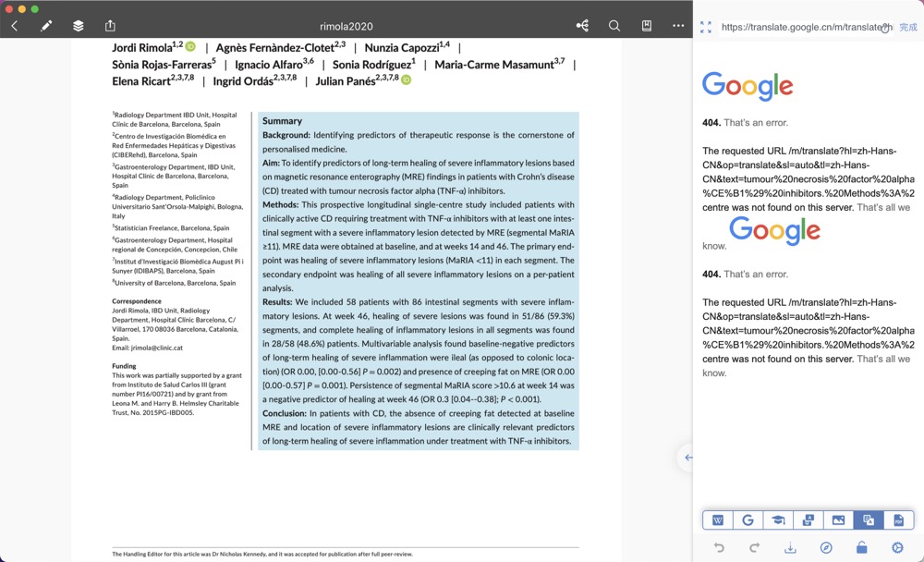Viewport: 924px width, 562px height.
Task: Reload the translate page
Action: click(x=885, y=28)
